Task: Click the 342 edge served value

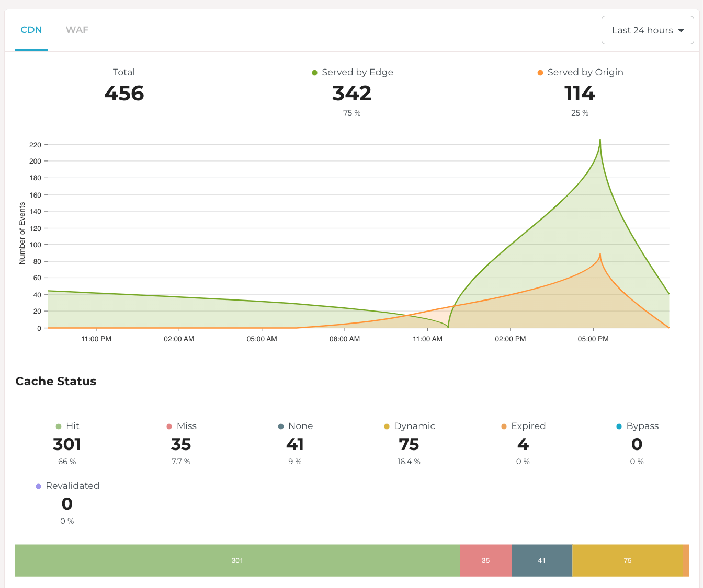Action: coord(352,94)
